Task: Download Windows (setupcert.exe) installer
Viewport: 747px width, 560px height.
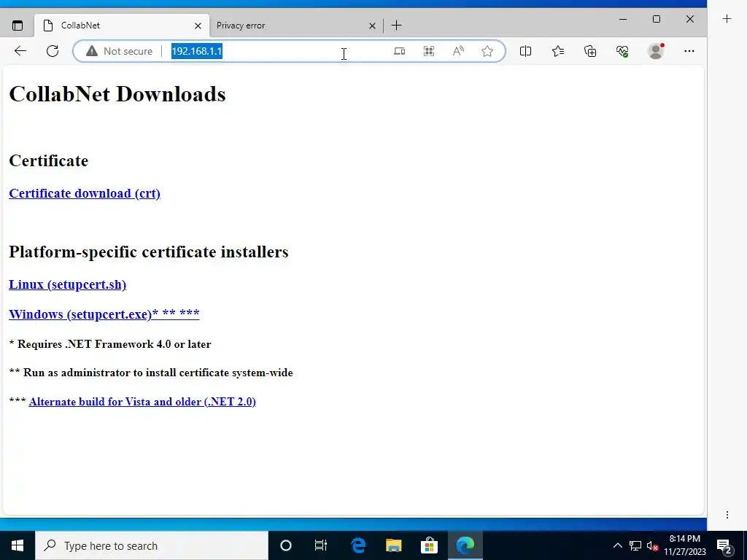Action: pyautogui.click(x=104, y=314)
